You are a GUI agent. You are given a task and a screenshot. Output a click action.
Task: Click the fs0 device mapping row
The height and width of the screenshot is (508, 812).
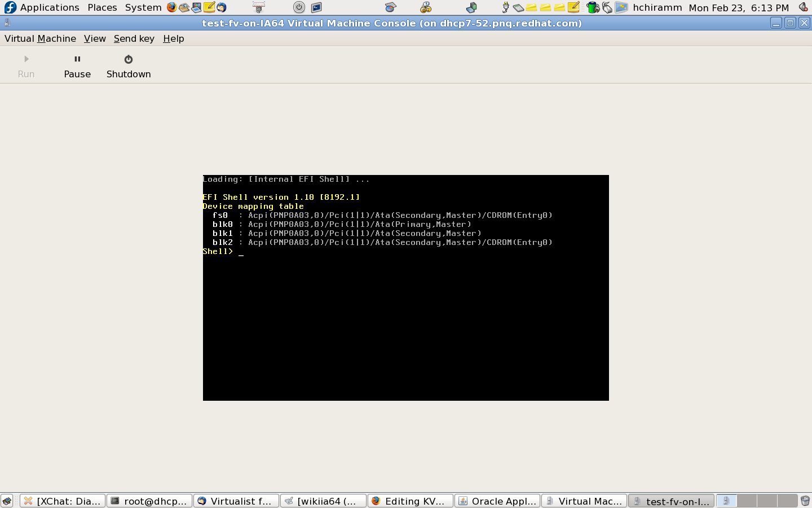(382, 215)
